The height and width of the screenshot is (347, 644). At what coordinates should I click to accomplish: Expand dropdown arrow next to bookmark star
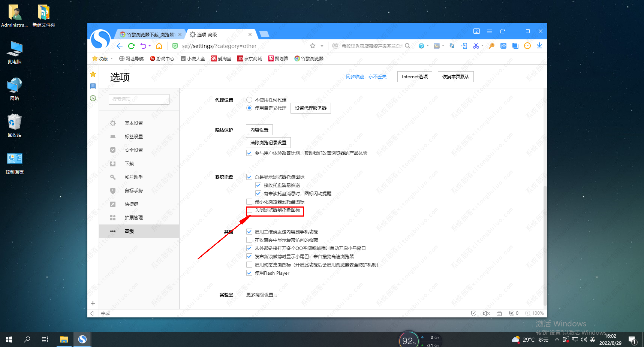pyautogui.click(x=322, y=46)
